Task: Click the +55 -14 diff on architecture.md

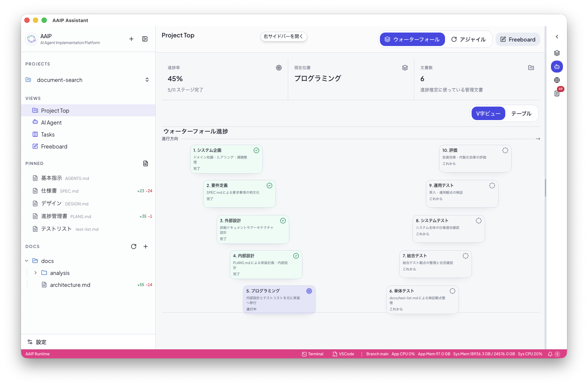Action: (x=145, y=285)
